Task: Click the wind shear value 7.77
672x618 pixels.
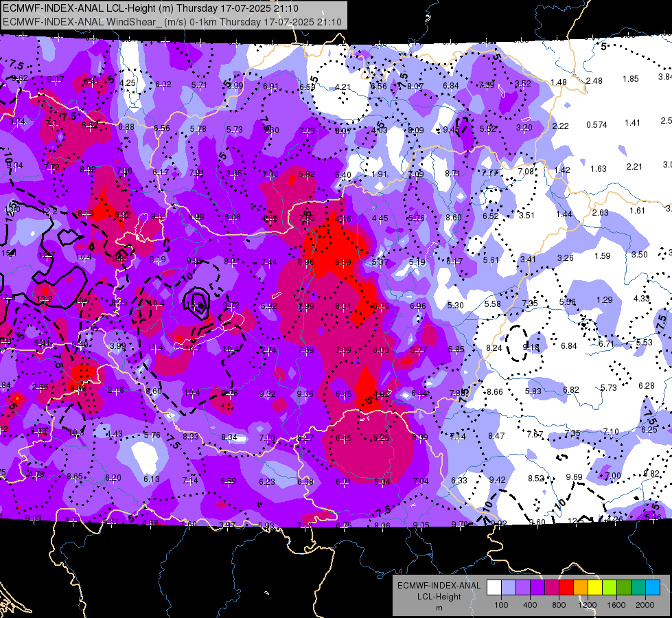Action: (490, 173)
